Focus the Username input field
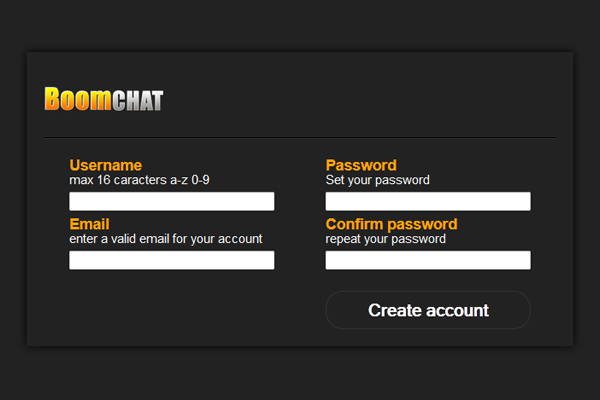Screen dimensions: 600x400 (x=171, y=201)
